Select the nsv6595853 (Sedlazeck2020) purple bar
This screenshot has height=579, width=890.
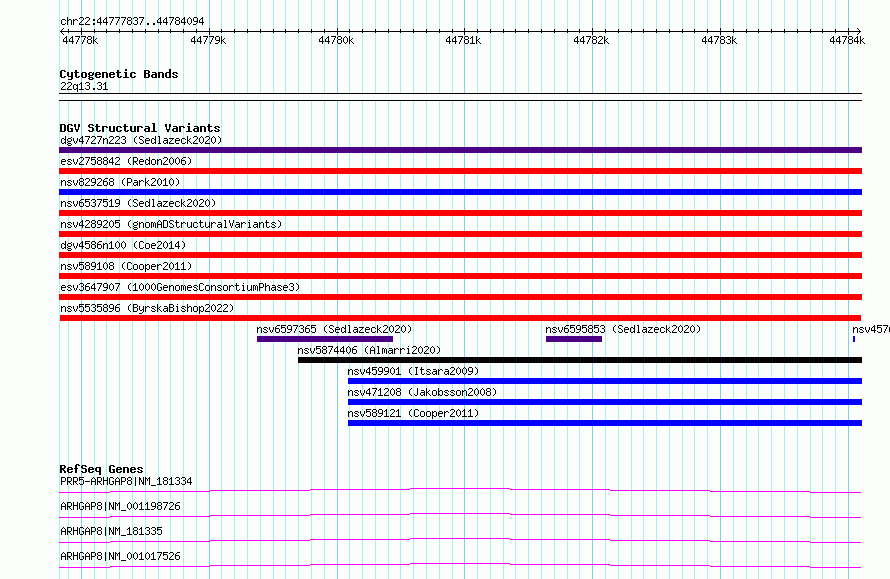(x=574, y=339)
